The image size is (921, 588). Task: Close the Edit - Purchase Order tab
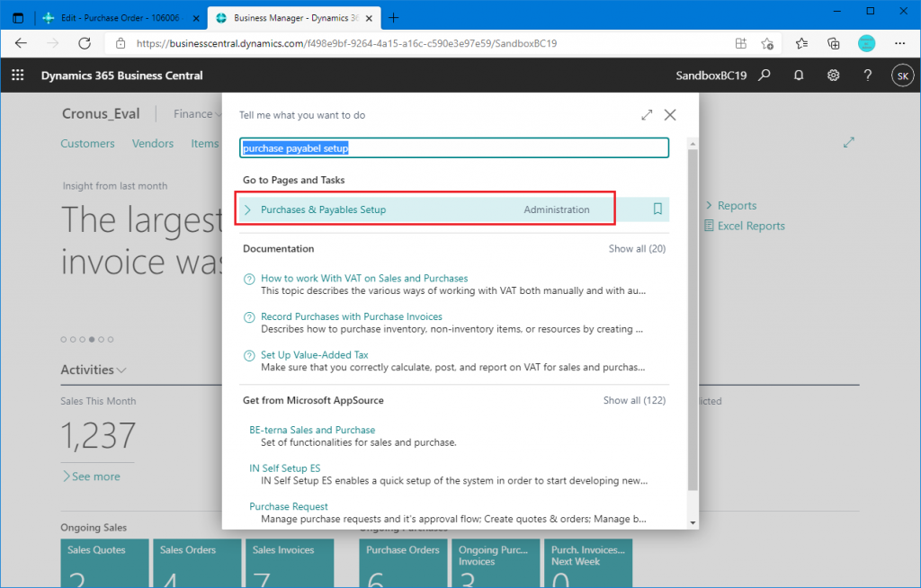coord(196,18)
